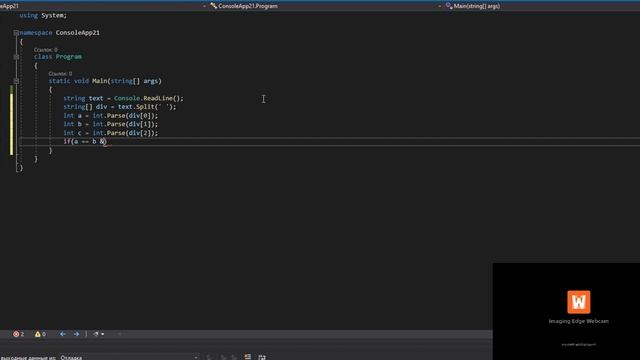Toggle word wrap icon in output panel
Viewport: 640px width, 360px height.
[x=262, y=357]
